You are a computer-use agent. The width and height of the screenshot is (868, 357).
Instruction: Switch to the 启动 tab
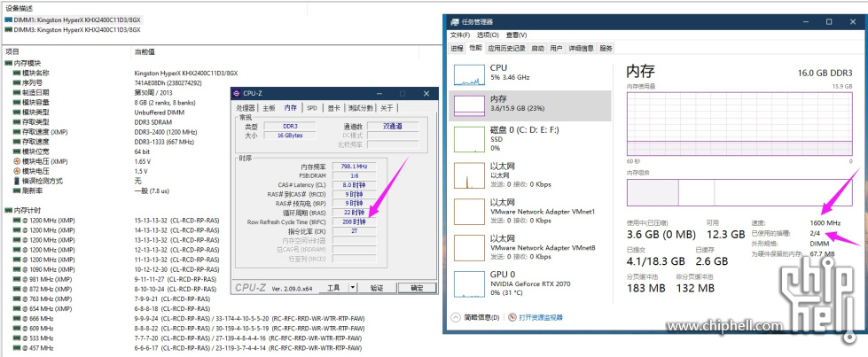coord(537,48)
